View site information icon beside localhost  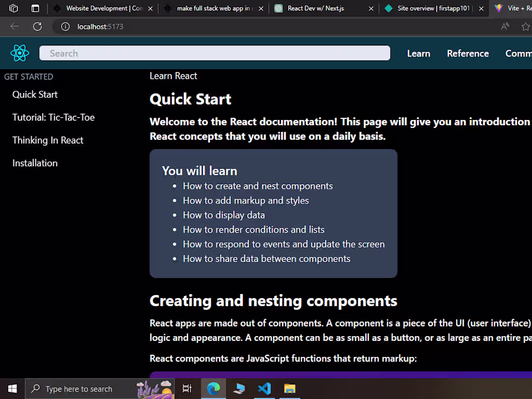point(65,27)
